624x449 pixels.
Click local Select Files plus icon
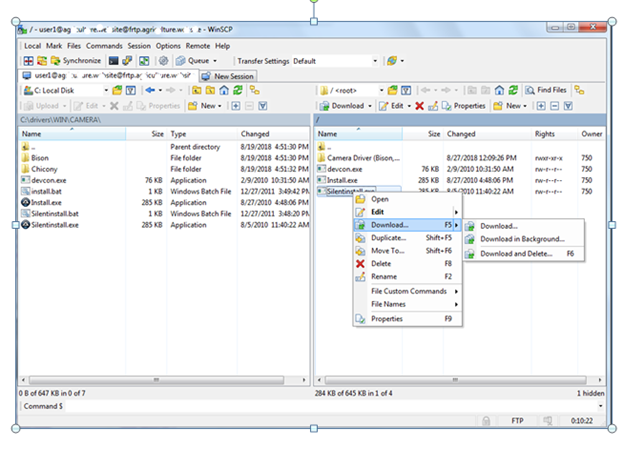(236, 106)
